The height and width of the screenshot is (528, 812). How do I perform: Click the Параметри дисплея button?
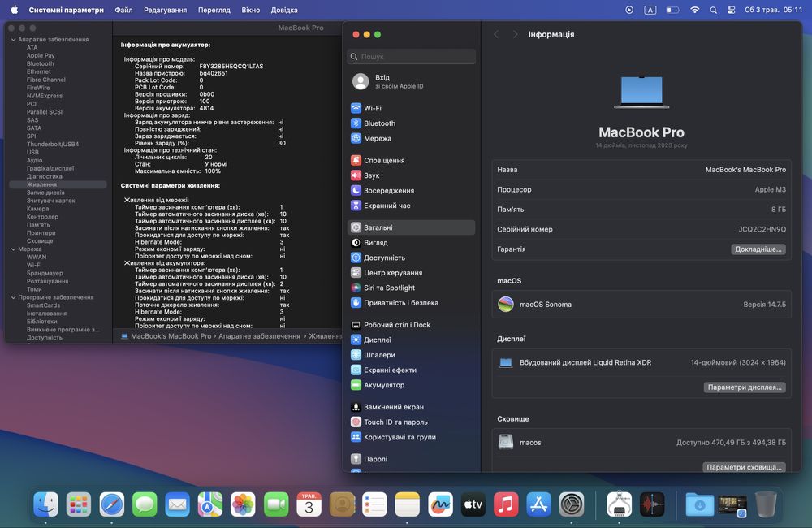[x=745, y=387]
